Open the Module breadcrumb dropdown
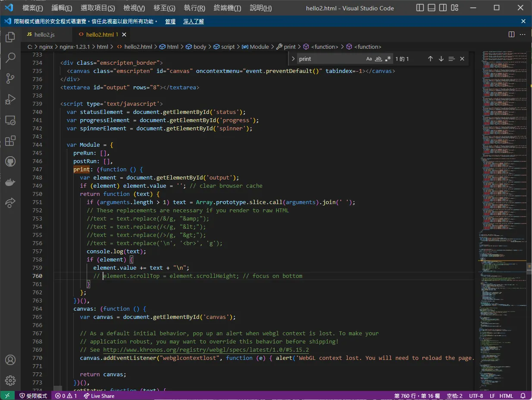The height and width of the screenshot is (400, 532). 256,47
